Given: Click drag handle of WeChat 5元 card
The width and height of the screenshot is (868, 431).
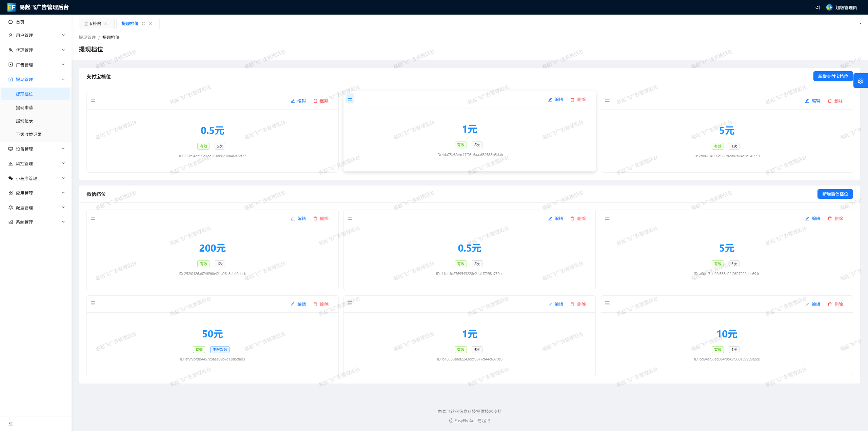Looking at the screenshot, I should 607,218.
